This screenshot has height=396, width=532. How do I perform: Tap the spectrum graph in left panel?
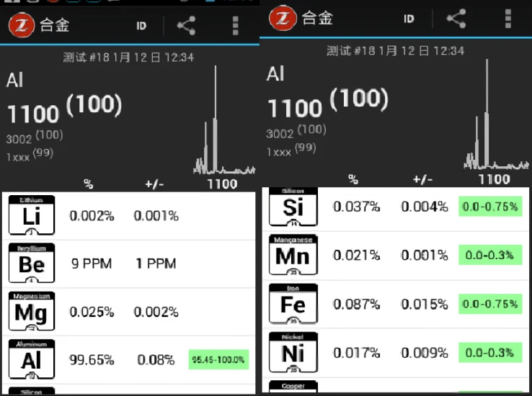coord(224,120)
